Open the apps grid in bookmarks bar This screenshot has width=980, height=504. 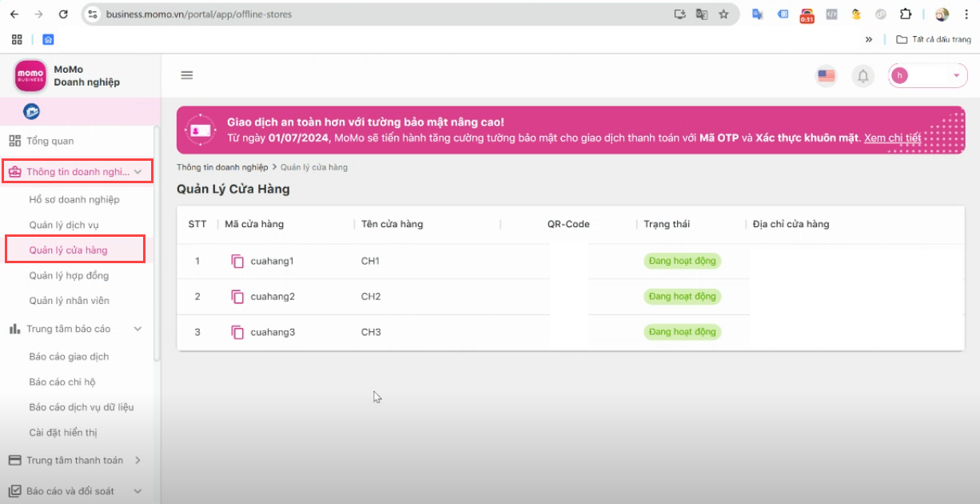click(17, 39)
